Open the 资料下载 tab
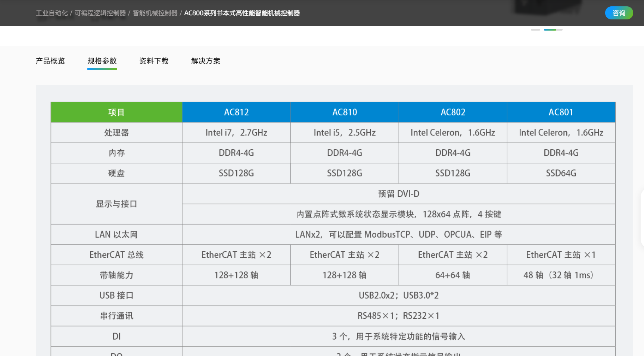The height and width of the screenshot is (356, 644). [154, 61]
